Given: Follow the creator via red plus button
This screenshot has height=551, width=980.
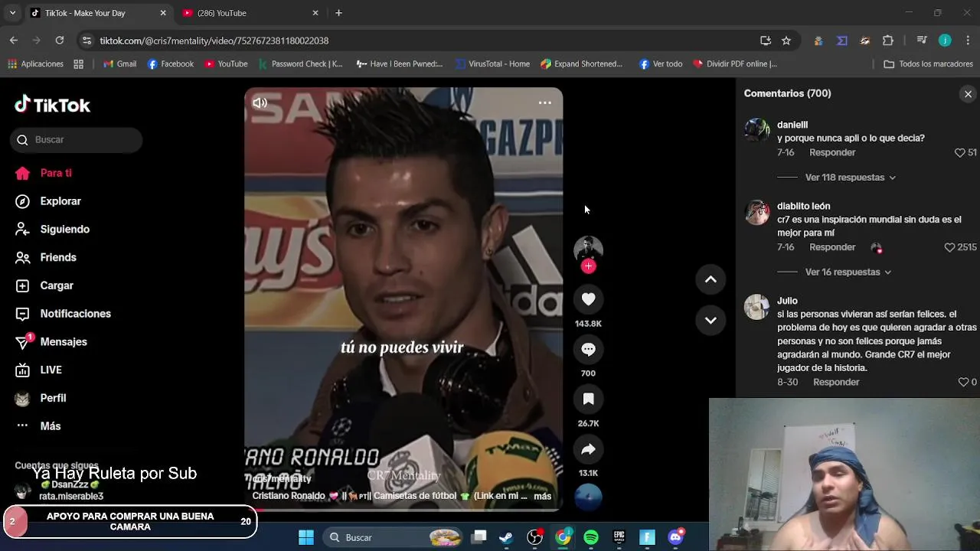Looking at the screenshot, I should tap(588, 266).
